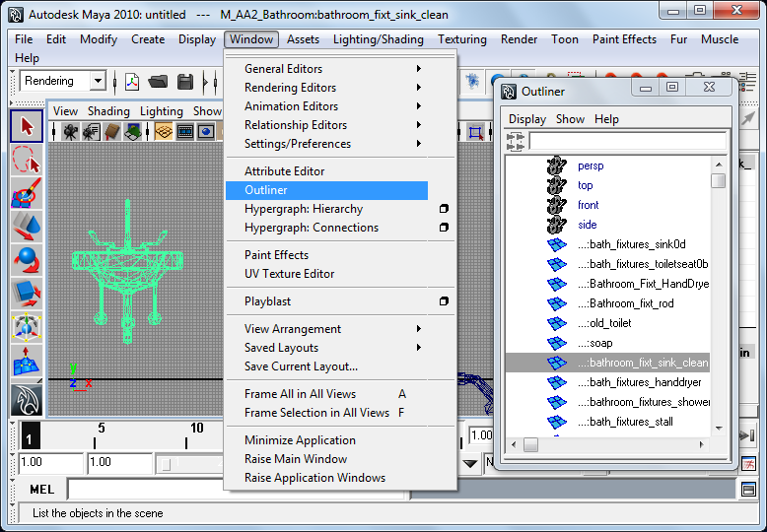
Task: Click the blue particle icon on status line
Action: pos(472,81)
